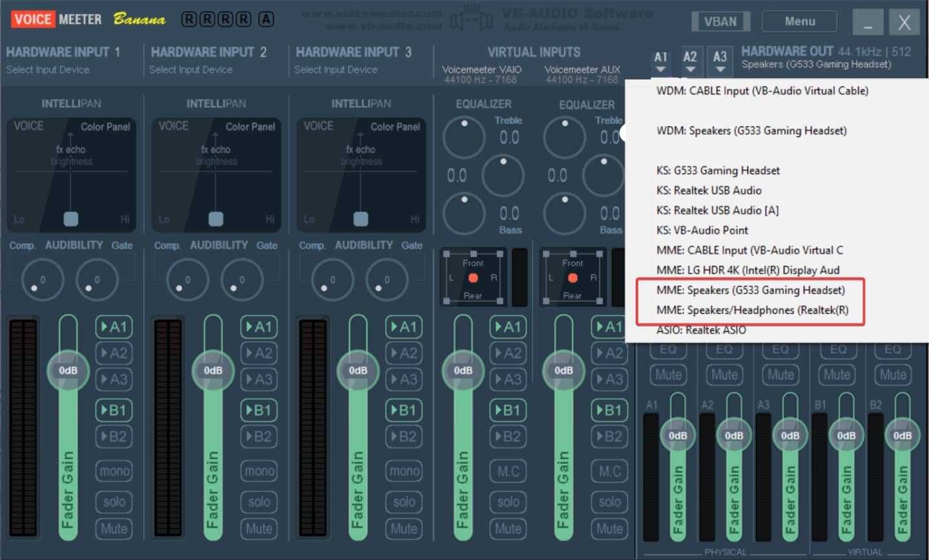929x560 pixels.
Task: Choose KS: Realtek USB Audio from the list
Action: (x=711, y=190)
